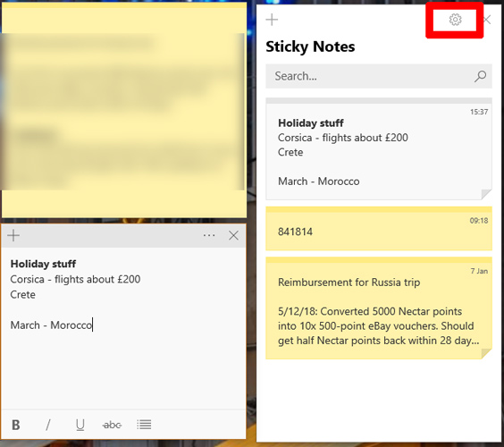Open the Holiday stuff note card
Viewport: 504px width, 447px height.
click(x=379, y=148)
